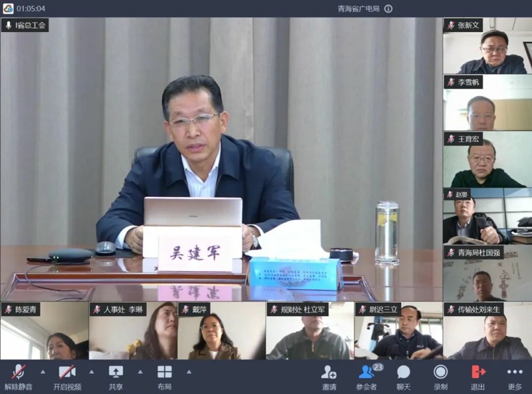Start screen sharing with 共享
The height and width of the screenshot is (394, 532).
(x=116, y=377)
